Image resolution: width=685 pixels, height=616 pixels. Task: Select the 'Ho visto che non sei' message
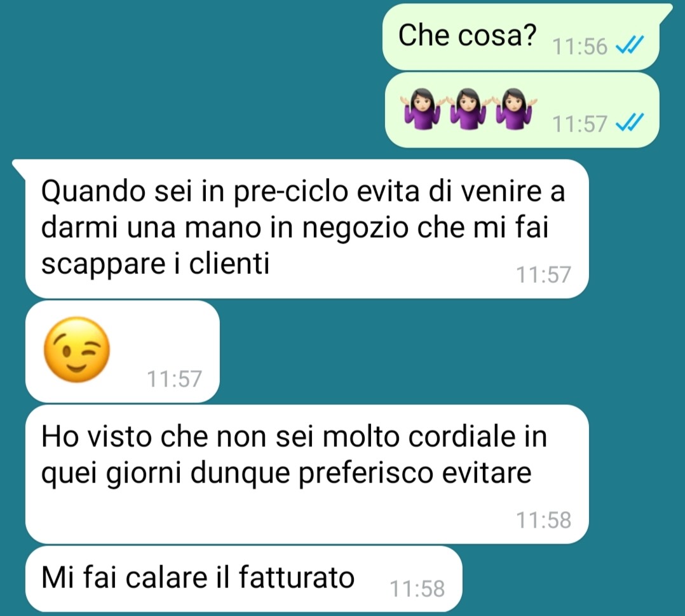pos(307,474)
